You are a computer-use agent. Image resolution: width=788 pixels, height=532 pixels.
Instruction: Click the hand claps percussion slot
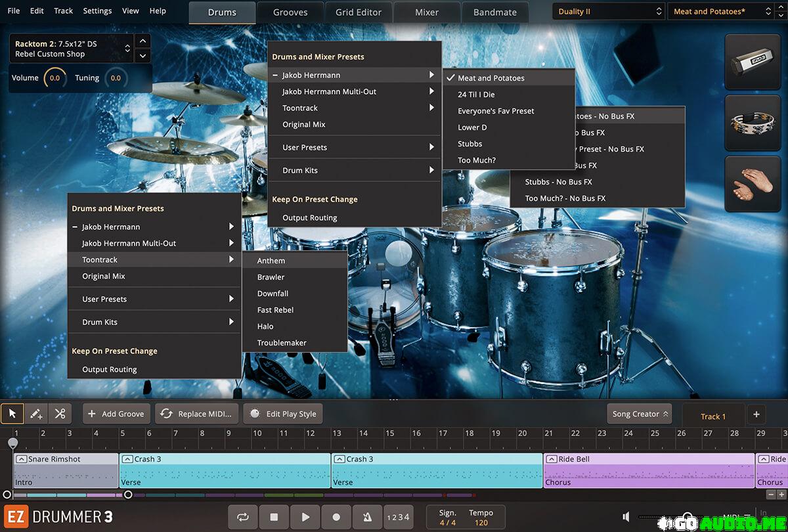pos(753,183)
